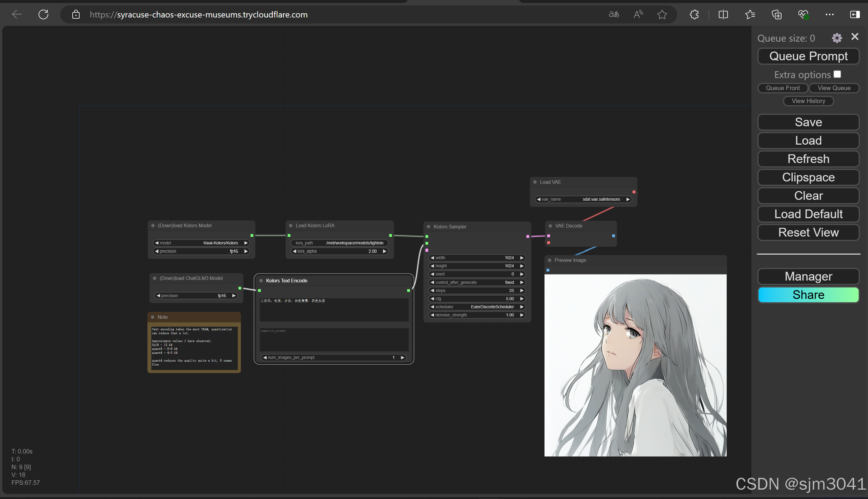
Task: Reload the page with refresh icon
Action: pyautogui.click(x=43, y=14)
